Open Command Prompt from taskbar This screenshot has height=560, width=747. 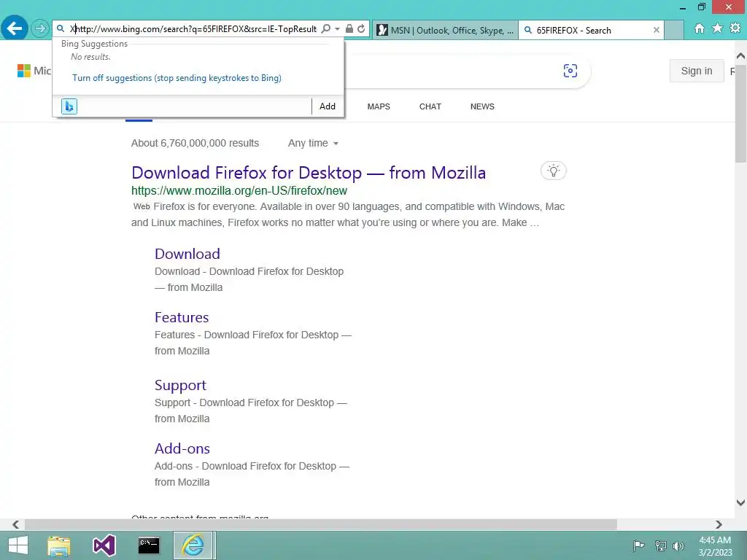tap(149, 545)
